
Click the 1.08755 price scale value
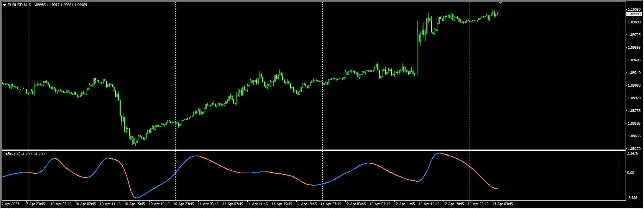click(634, 111)
